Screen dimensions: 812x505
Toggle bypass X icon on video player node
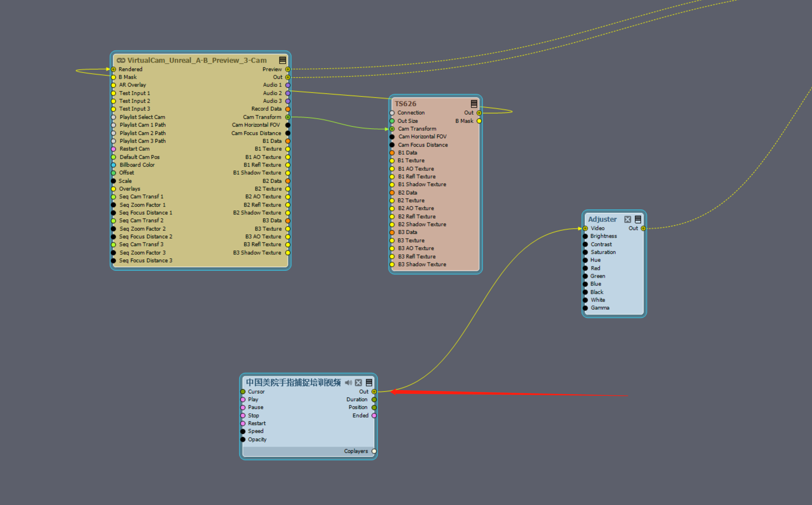pos(358,382)
